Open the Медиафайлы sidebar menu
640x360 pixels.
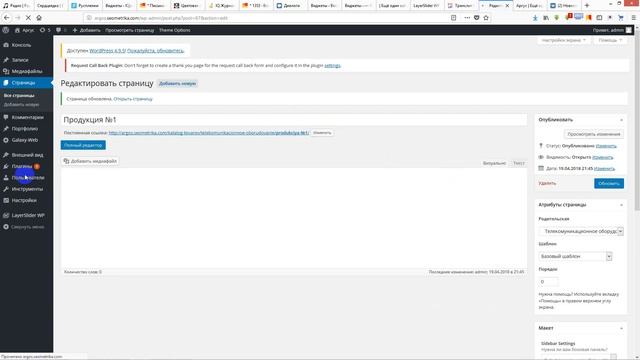(x=27, y=71)
